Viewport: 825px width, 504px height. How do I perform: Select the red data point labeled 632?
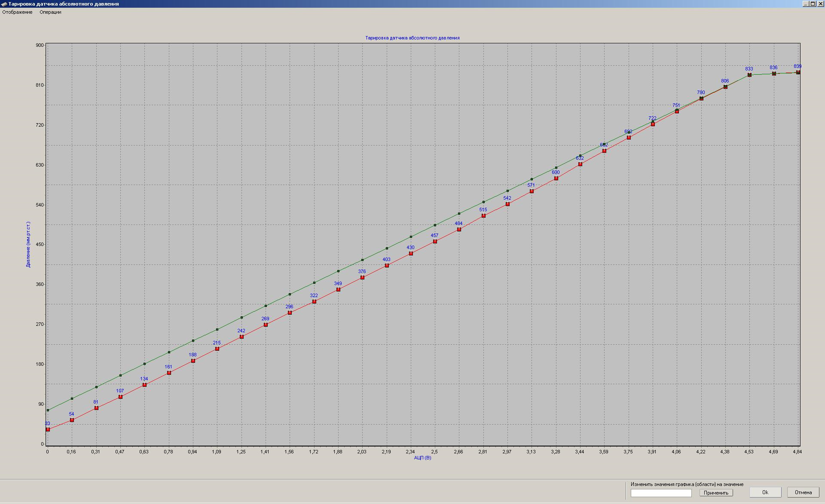coord(580,164)
